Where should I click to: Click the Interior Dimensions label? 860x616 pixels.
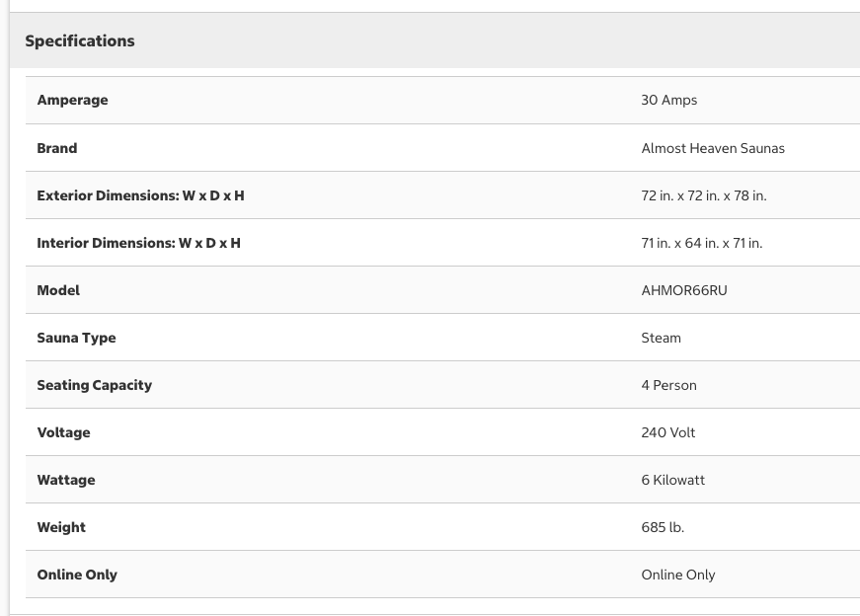[x=138, y=243]
